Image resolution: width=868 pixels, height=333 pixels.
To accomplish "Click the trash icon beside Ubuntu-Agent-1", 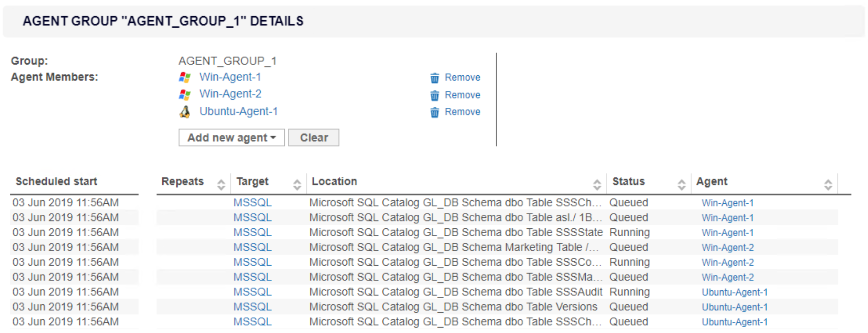I will 434,112.
